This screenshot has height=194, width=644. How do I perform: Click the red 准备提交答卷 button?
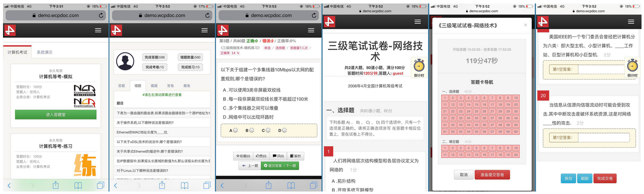(x=493, y=175)
